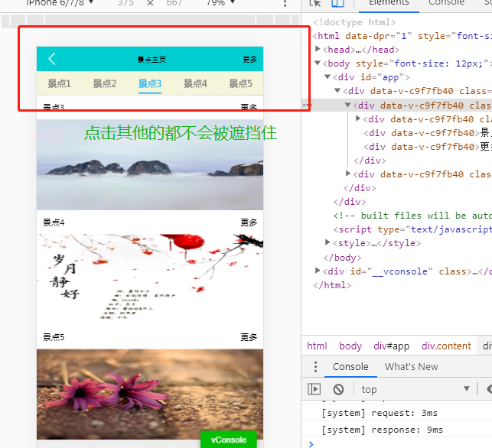Screen dimensions: 492x448
Task: Collapse the selected highlighted div node
Action: pos(347,105)
